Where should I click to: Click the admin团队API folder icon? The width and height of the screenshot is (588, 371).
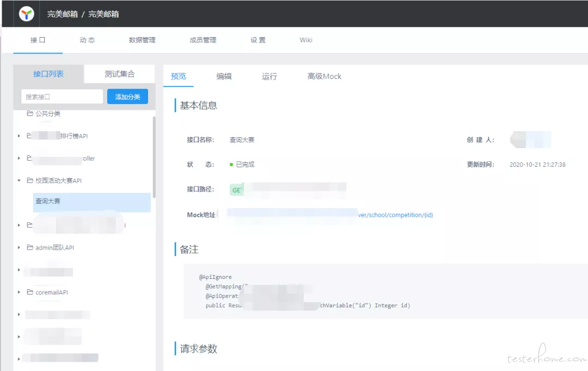tap(30, 247)
